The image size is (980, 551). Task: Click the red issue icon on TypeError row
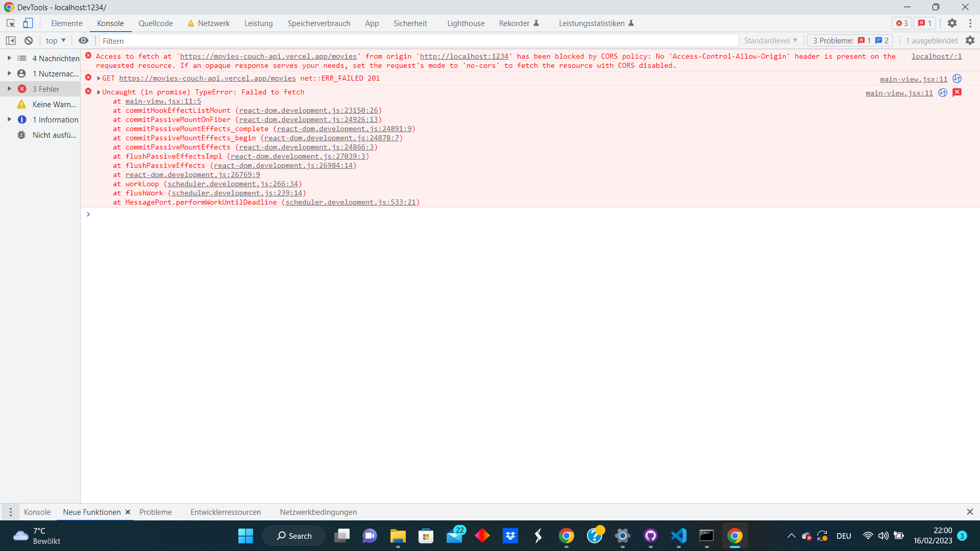tap(958, 92)
